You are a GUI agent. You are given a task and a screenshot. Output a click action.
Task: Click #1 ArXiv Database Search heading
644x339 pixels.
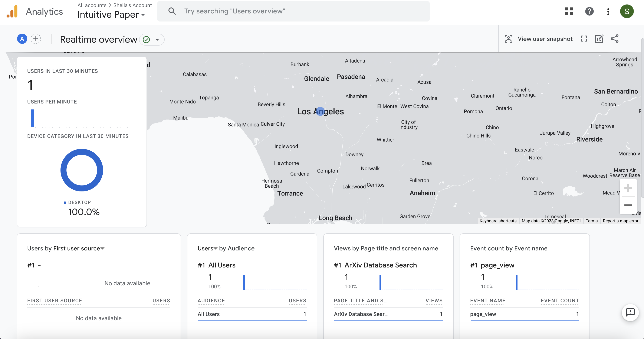tap(375, 265)
